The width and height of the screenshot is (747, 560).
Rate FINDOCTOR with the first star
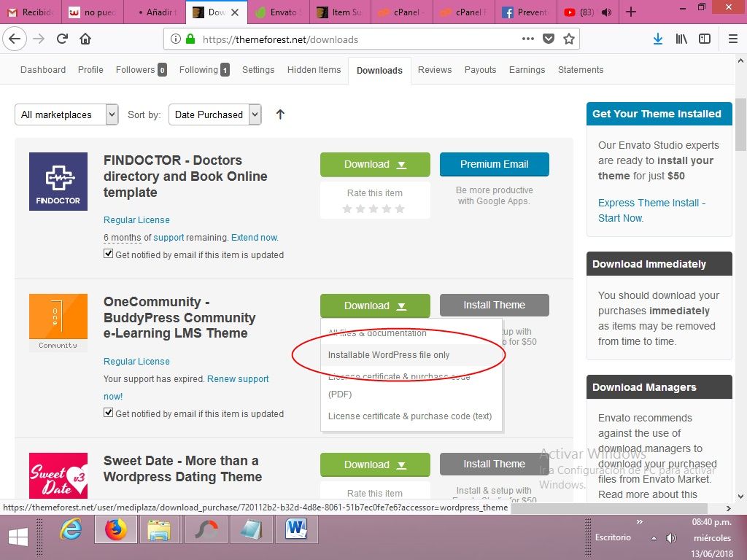tap(347, 209)
